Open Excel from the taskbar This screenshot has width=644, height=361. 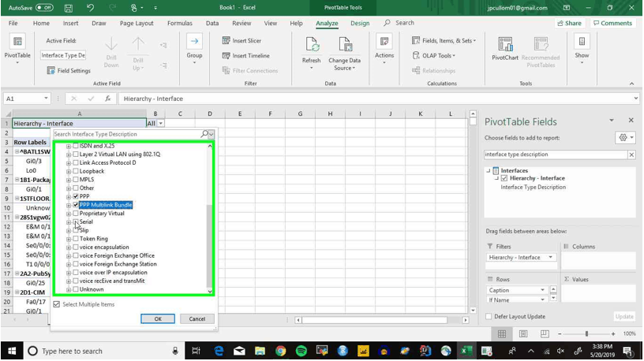tap(466, 352)
